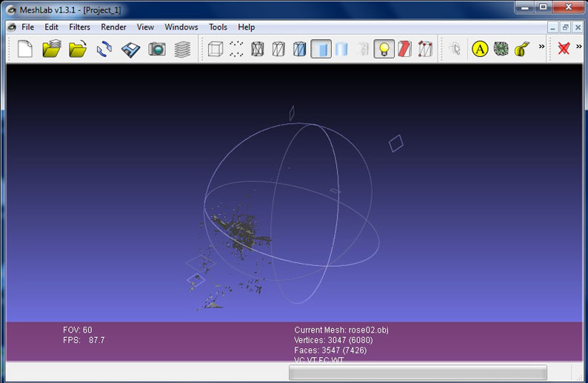Image resolution: width=588 pixels, height=383 pixels.
Task: Toggle the light bulb lighting button
Action: [384, 49]
